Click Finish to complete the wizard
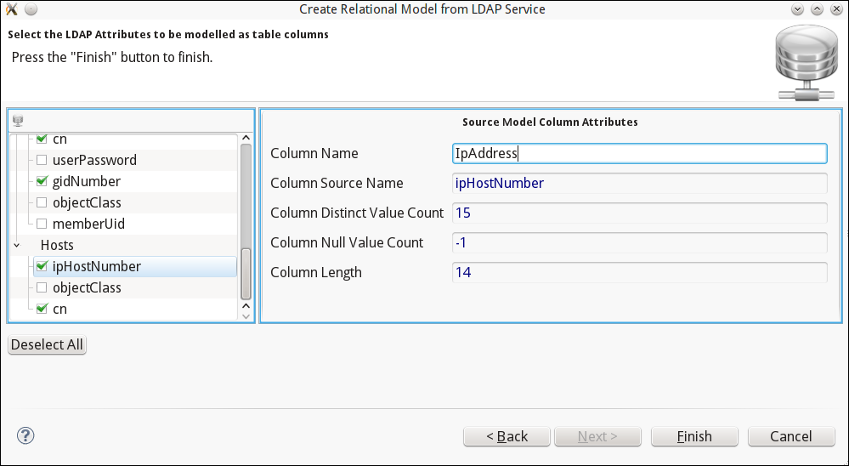 click(694, 437)
